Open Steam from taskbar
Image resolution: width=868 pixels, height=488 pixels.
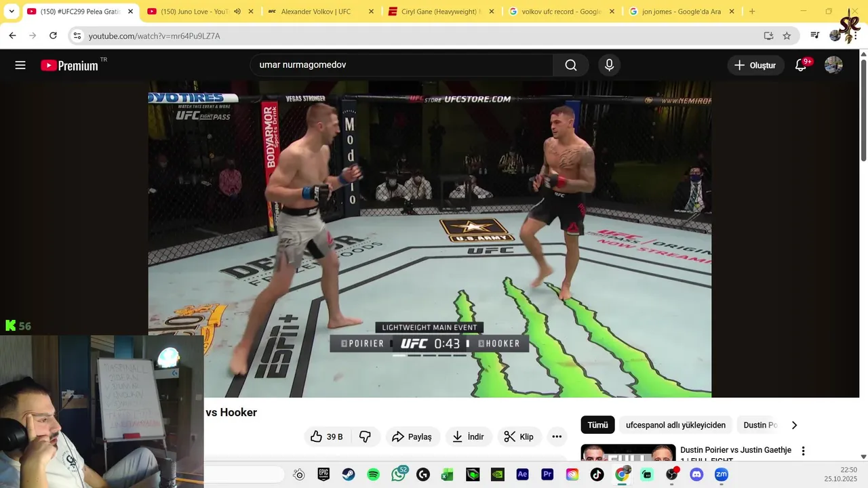tap(348, 474)
